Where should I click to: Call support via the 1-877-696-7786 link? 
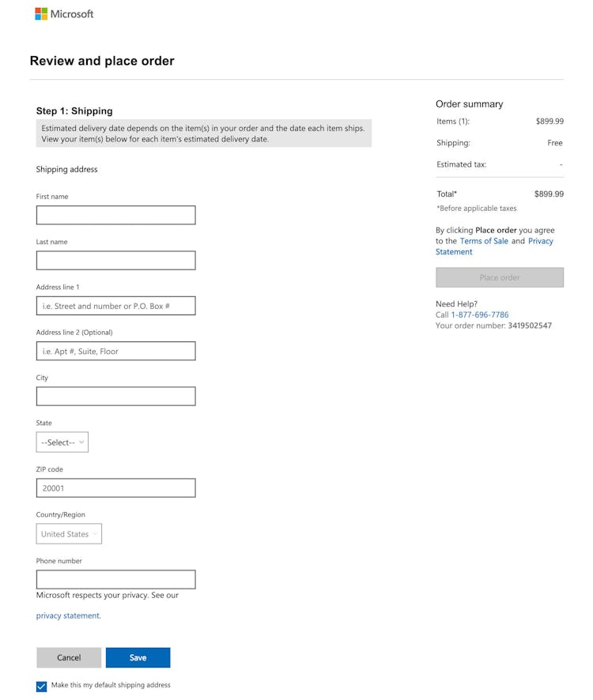pyautogui.click(x=477, y=314)
